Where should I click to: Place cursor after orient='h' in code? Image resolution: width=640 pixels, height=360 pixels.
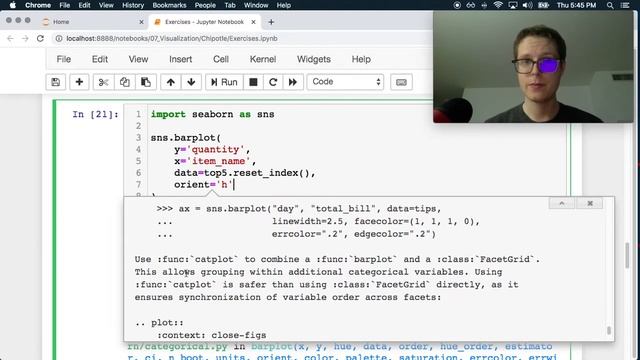(x=234, y=185)
